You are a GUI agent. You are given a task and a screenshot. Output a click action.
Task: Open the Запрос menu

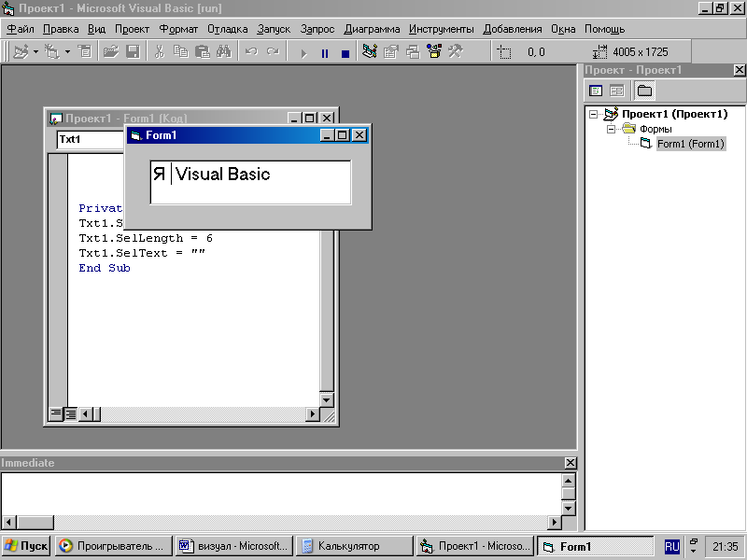pos(317,29)
